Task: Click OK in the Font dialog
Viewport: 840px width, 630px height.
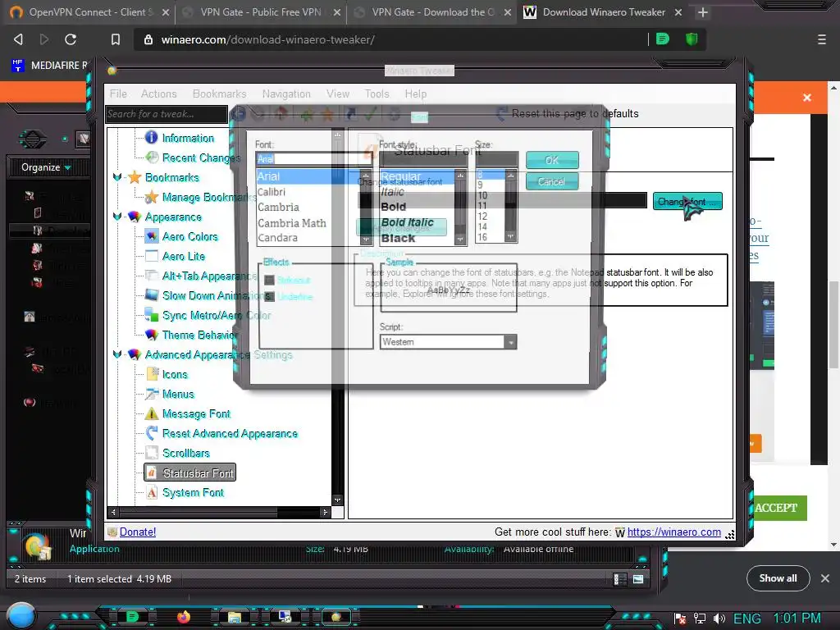Action: (552, 160)
